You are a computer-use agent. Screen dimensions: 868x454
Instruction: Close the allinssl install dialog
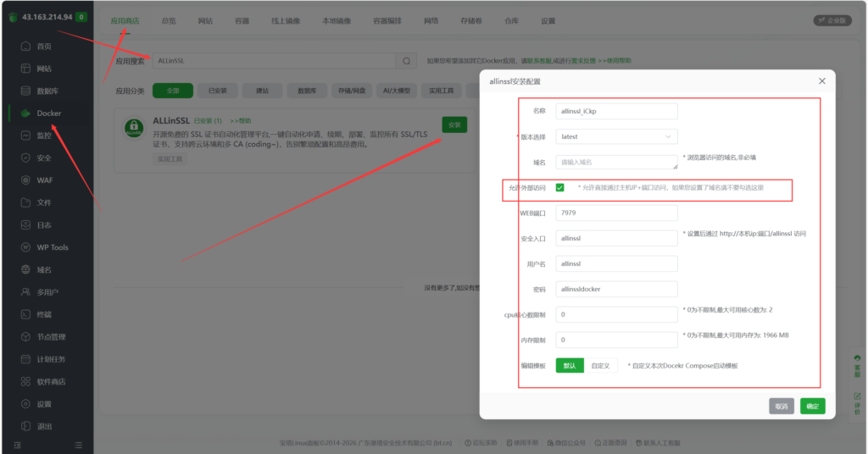(x=822, y=81)
